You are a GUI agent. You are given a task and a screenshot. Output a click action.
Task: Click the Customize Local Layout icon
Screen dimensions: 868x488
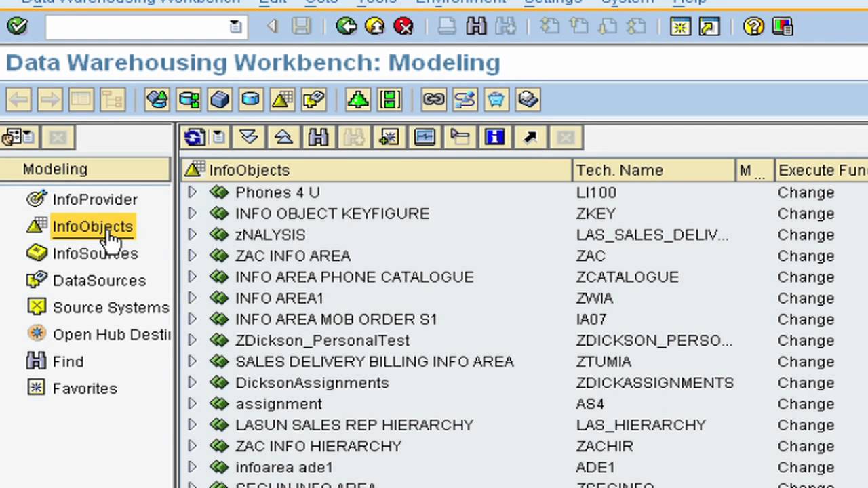[x=782, y=26]
